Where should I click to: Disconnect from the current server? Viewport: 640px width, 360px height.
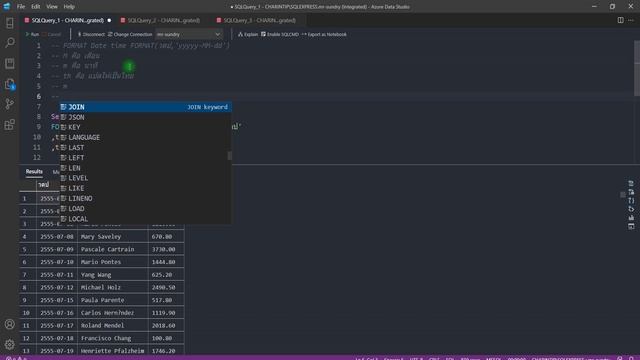click(91, 35)
